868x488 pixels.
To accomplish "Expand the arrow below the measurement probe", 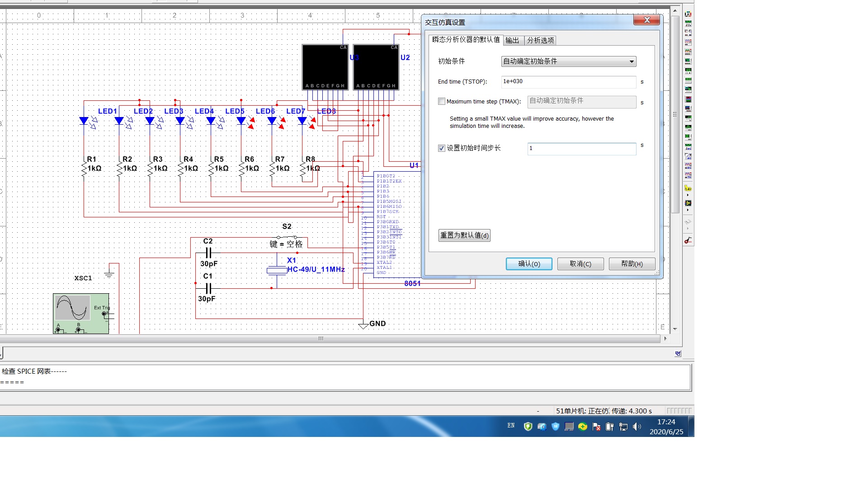I will point(688,195).
